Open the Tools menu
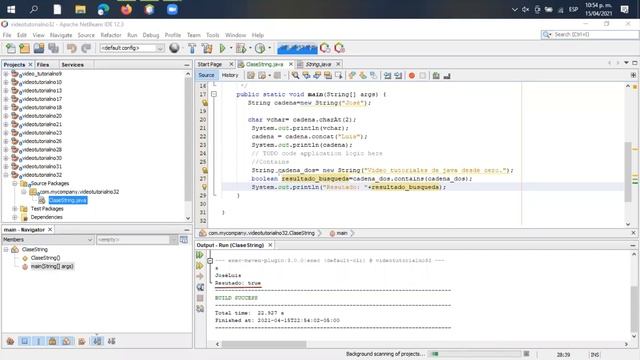This screenshot has width=640, height=360. click(212, 35)
